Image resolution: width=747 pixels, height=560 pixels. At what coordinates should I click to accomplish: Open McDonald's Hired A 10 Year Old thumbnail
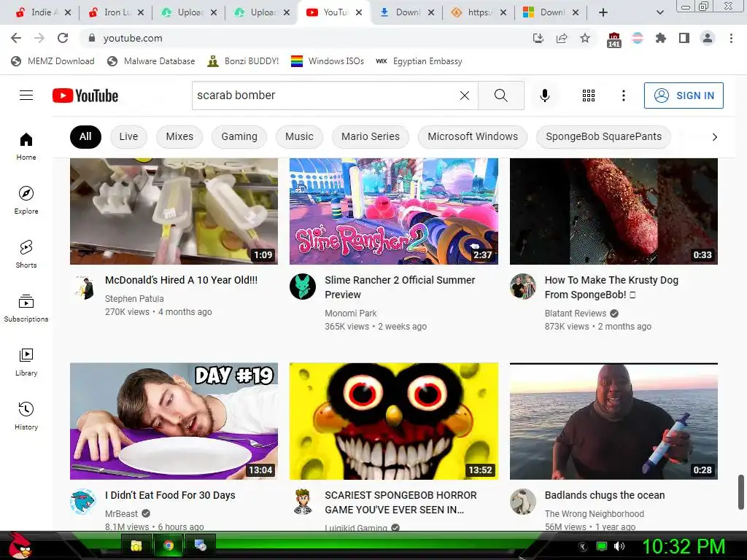(174, 211)
